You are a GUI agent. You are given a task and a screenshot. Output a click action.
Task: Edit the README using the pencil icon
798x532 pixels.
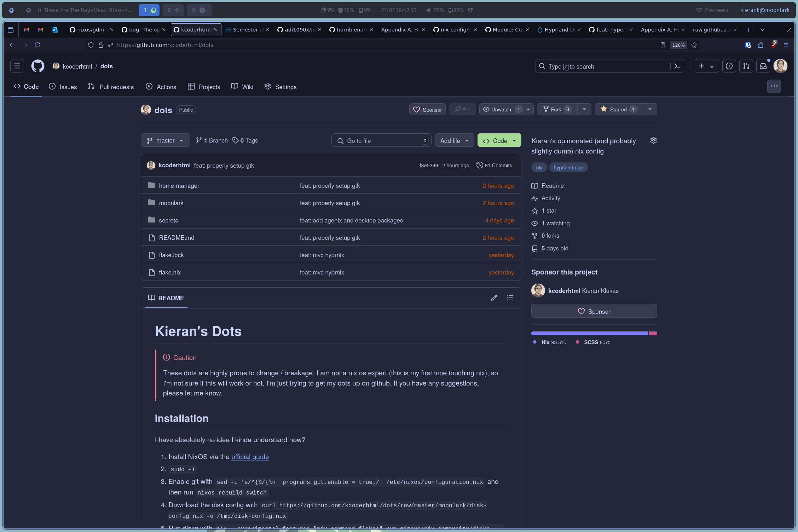tap(494, 298)
